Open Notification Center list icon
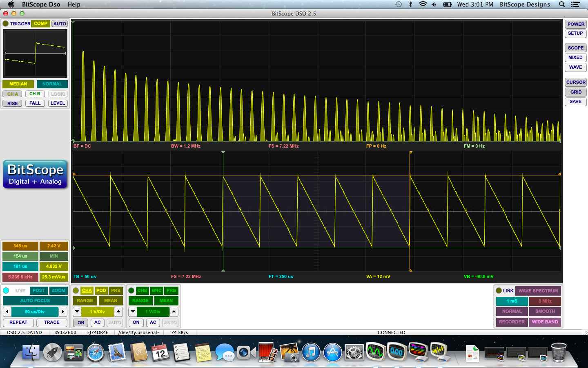The height and width of the screenshot is (368, 588). pyautogui.click(x=575, y=4)
